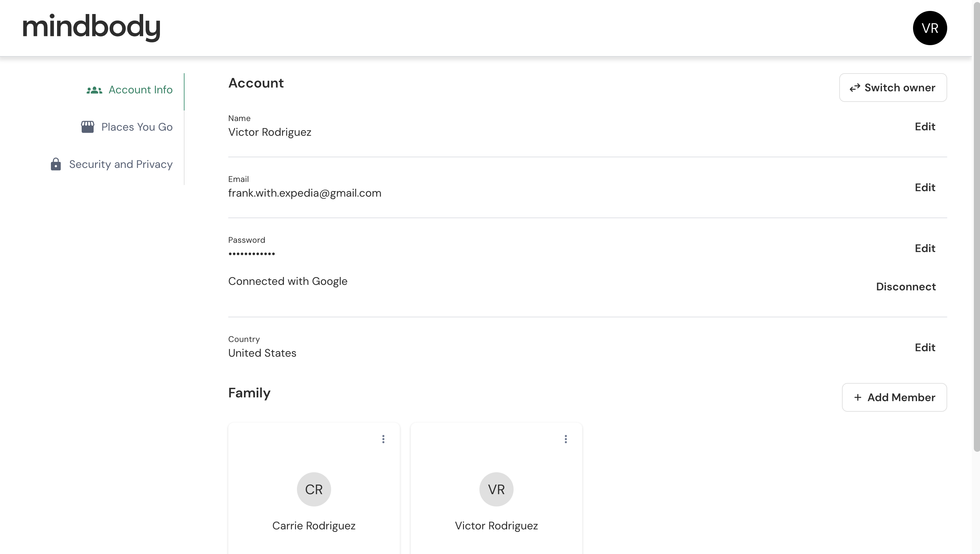Image resolution: width=980 pixels, height=554 pixels.
Task: Click the United States country value
Action: [262, 353]
